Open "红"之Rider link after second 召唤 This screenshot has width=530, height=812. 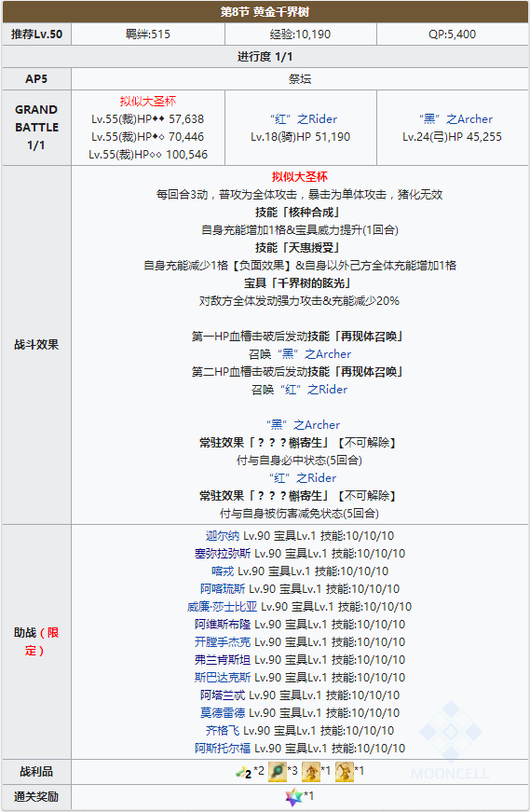(x=314, y=390)
